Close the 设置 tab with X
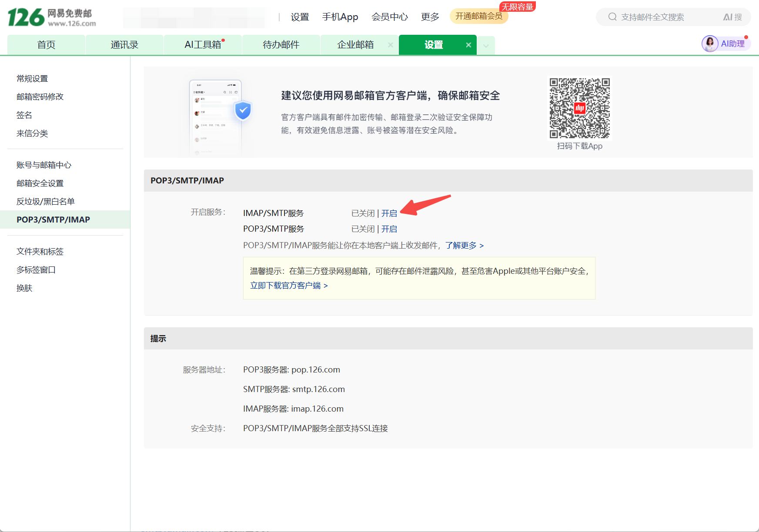759x532 pixels. click(468, 45)
